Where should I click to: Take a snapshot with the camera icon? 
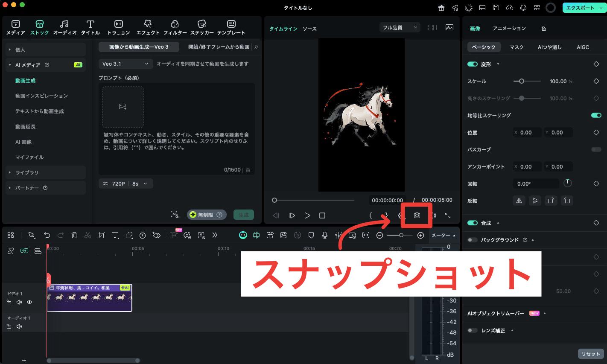coord(416,215)
